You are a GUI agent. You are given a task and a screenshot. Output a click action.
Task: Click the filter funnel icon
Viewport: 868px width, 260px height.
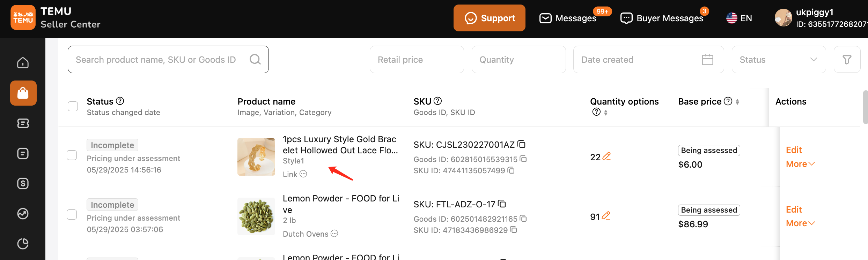(x=847, y=60)
